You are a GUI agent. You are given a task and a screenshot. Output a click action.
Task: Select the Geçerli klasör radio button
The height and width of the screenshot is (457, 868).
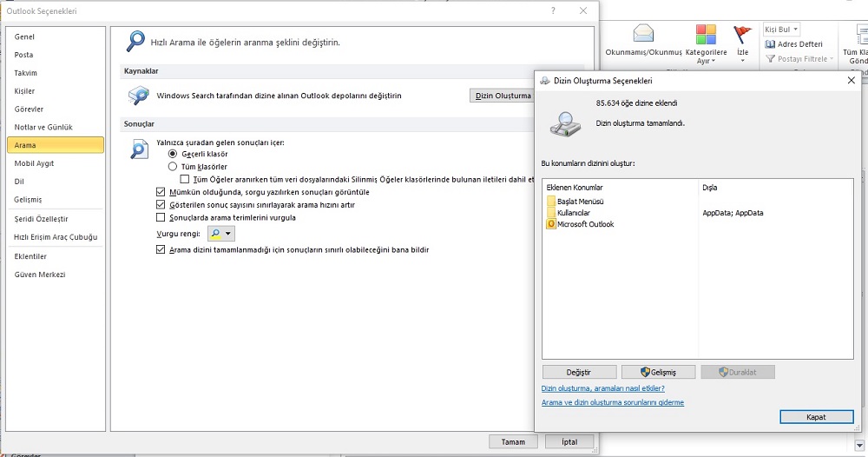[x=173, y=154]
